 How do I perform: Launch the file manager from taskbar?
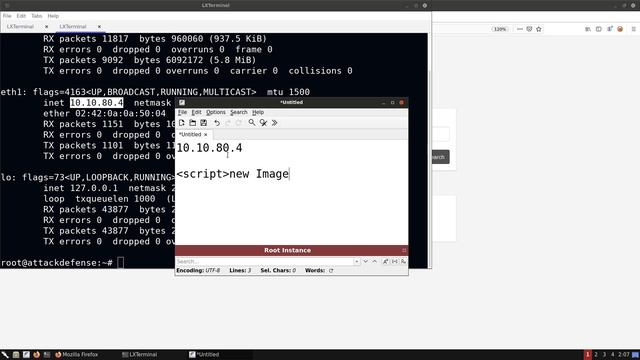(16, 355)
